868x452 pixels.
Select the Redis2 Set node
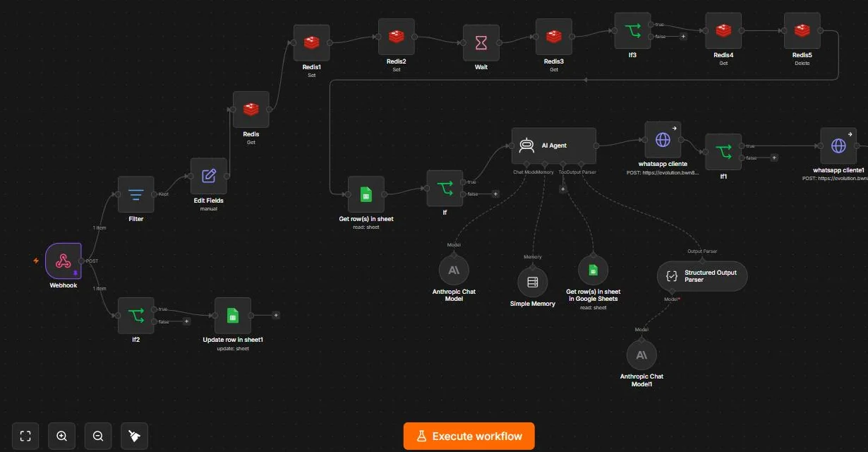click(x=397, y=37)
